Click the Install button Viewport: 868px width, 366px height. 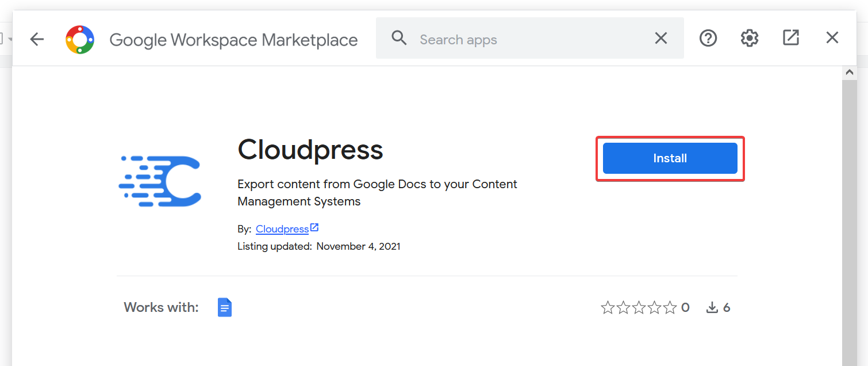click(x=670, y=158)
